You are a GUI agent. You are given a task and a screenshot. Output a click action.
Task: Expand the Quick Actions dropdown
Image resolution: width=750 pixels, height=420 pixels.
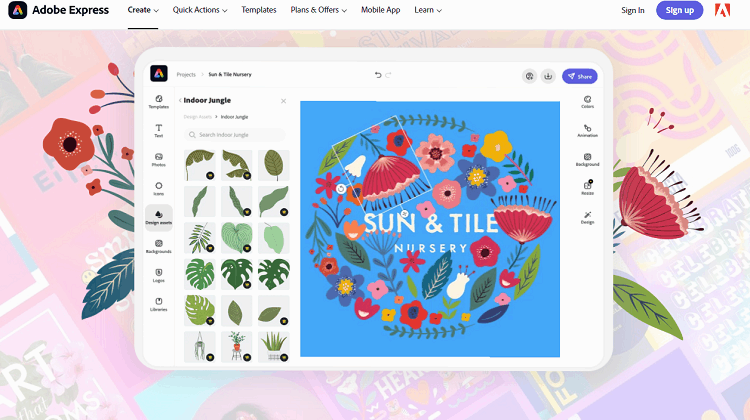coord(200,10)
